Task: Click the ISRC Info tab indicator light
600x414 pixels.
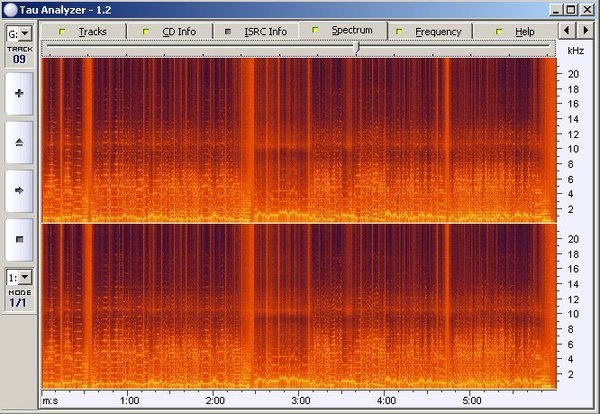Action: coord(228,31)
